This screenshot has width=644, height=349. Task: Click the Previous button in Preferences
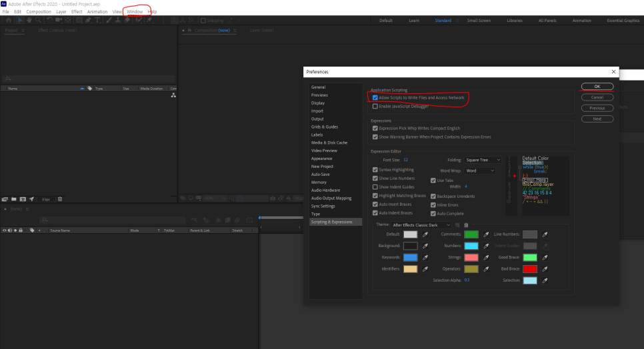pyautogui.click(x=597, y=109)
